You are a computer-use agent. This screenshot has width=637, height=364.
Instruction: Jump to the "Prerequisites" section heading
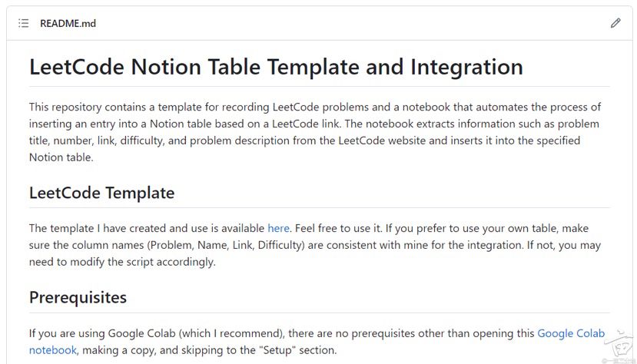(x=78, y=297)
